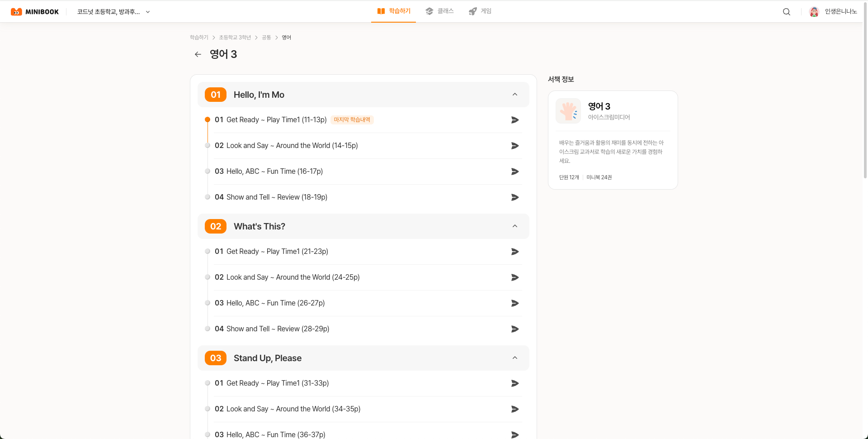Image resolution: width=868 pixels, height=439 pixels.
Task: Collapse the What's This? unit
Action: coord(514,226)
